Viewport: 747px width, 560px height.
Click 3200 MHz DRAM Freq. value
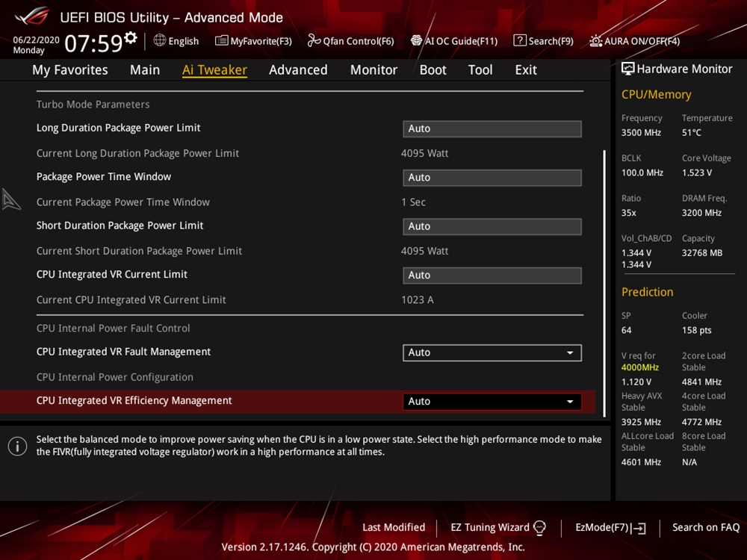coord(701,213)
